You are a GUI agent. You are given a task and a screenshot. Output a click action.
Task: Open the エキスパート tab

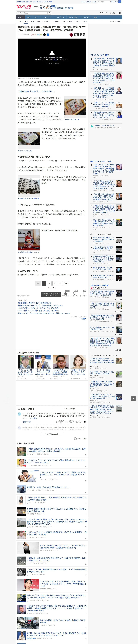pyautogui.click(x=48, y=17)
